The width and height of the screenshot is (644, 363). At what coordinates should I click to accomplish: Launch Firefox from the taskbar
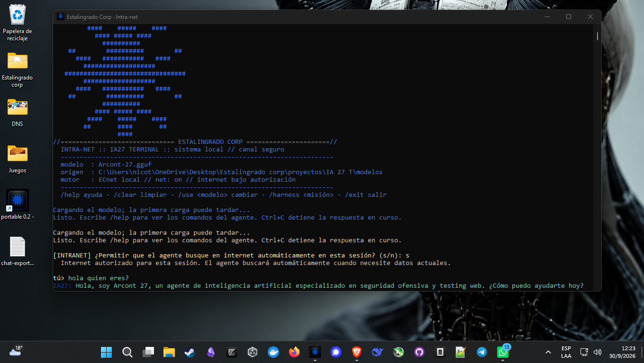point(294,352)
